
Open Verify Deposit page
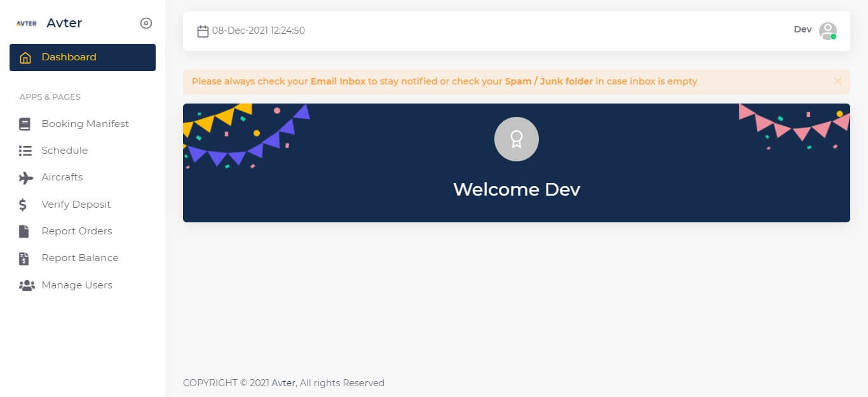[83, 205]
